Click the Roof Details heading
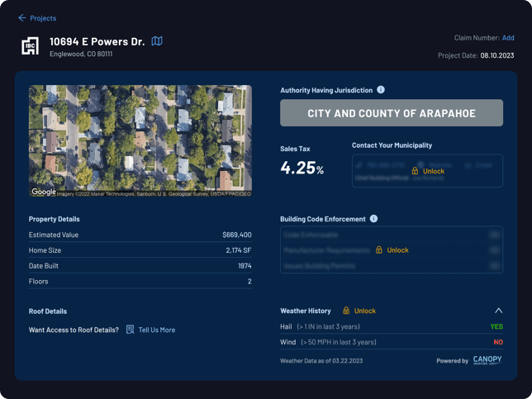 pyautogui.click(x=48, y=311)
